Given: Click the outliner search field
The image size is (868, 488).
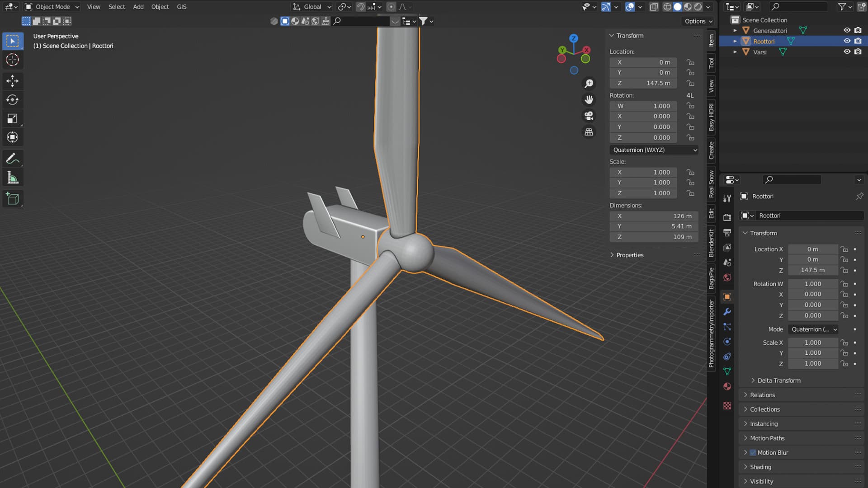Looking at the screenshot, I should (798, 7).
